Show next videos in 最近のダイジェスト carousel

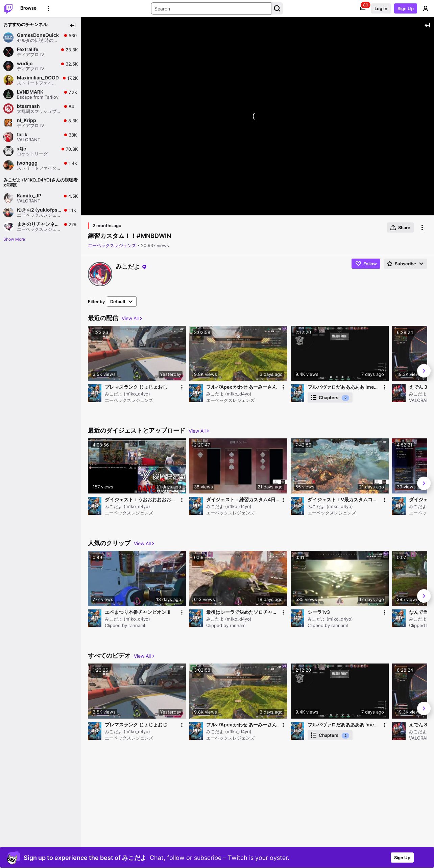(x=424, y=483)
